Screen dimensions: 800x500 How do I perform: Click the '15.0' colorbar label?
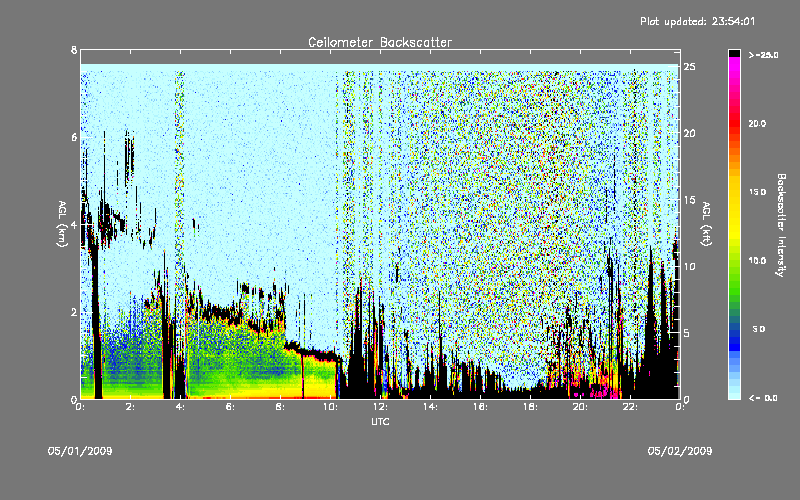click(x=757, y=192)
